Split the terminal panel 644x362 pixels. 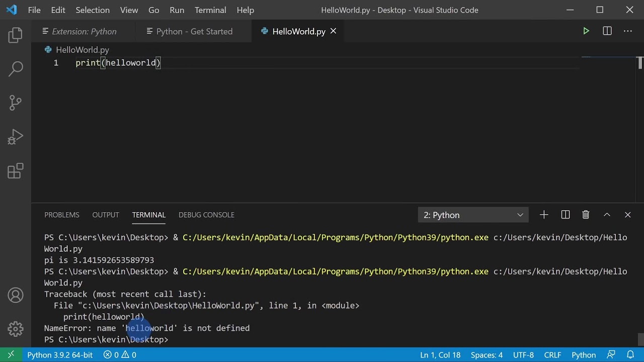566,215
